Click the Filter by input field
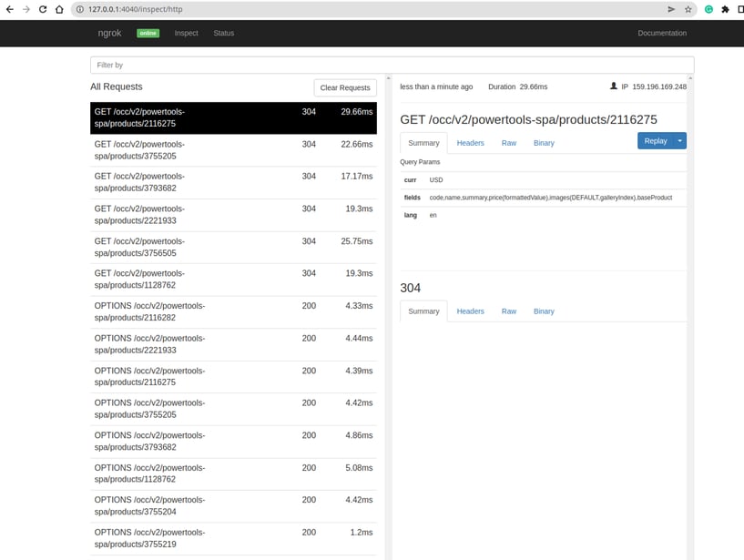The height and width of the screenshot is (560, 744). click(392, 66)
